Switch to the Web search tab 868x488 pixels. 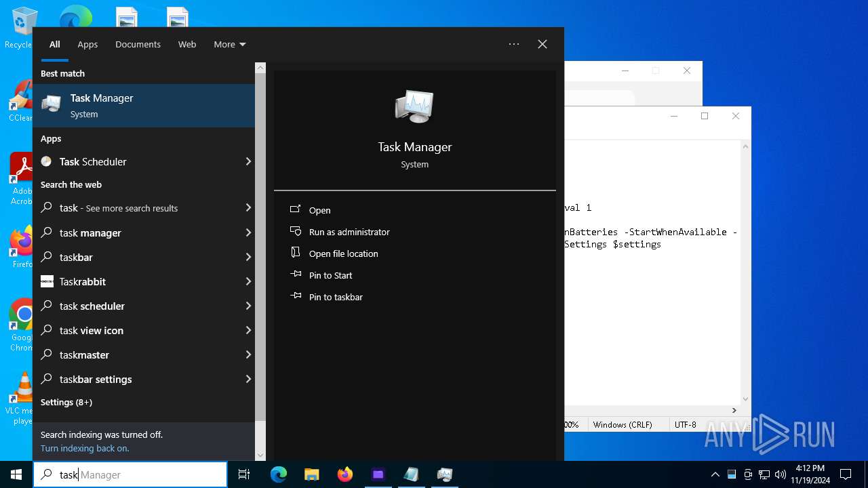tap(187, 44)
